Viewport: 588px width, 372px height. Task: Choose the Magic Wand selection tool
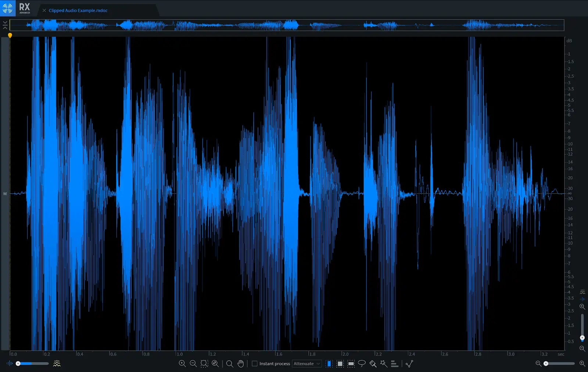[x=384, y=364]
